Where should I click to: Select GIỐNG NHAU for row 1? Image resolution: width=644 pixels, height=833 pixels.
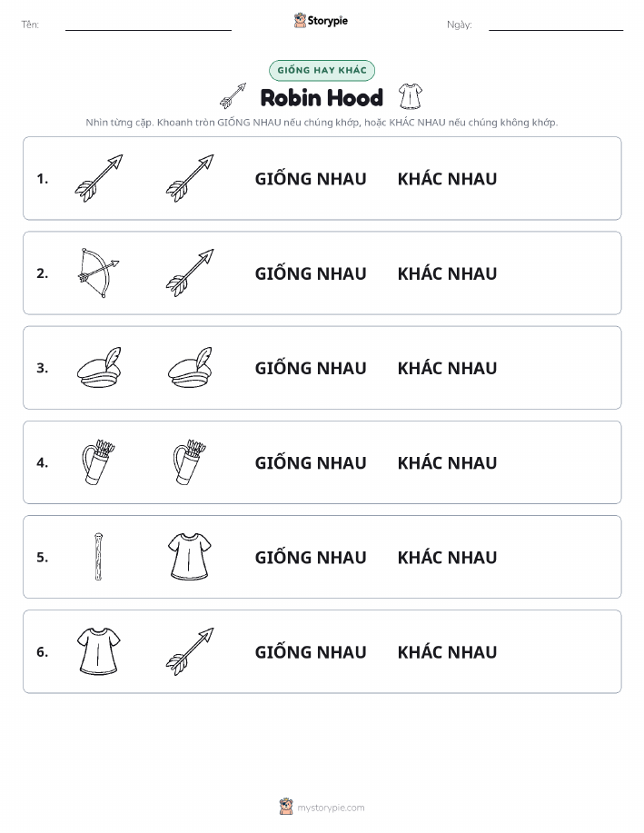(x=311, y=179)
